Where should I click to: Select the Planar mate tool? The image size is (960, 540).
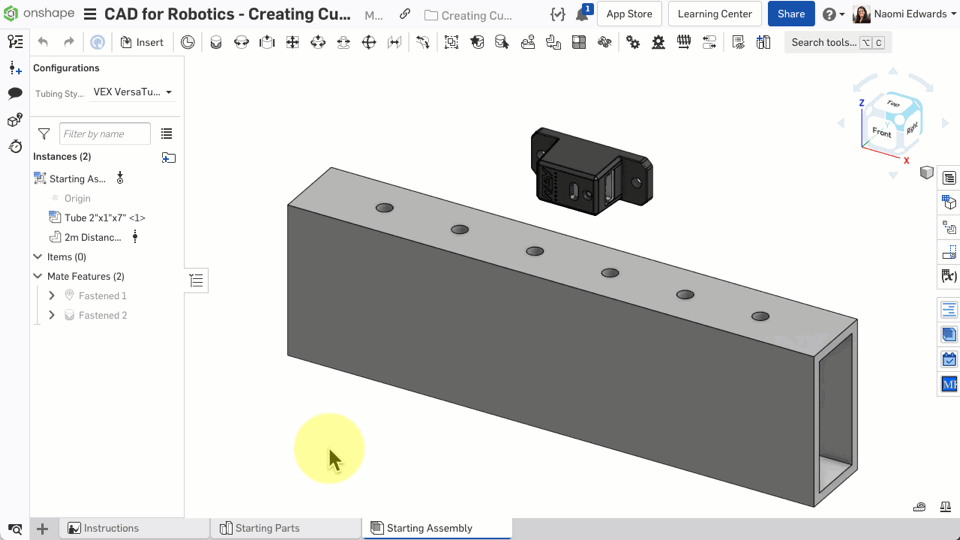pos(293,42)
